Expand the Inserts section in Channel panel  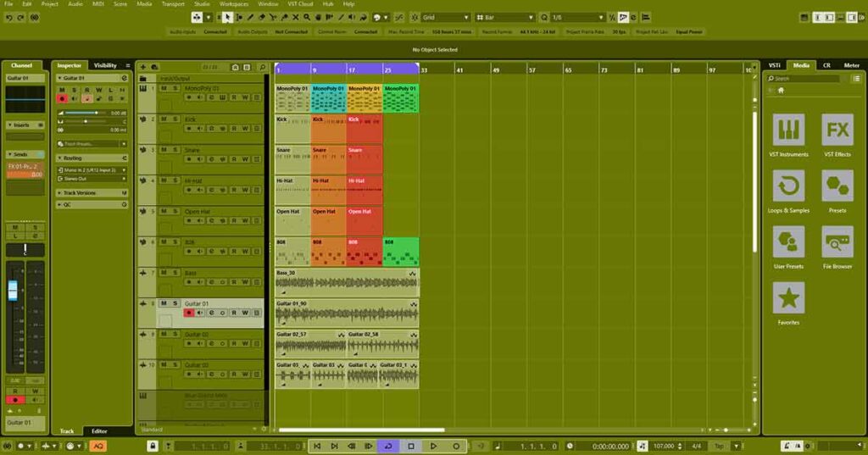(25, 125)
